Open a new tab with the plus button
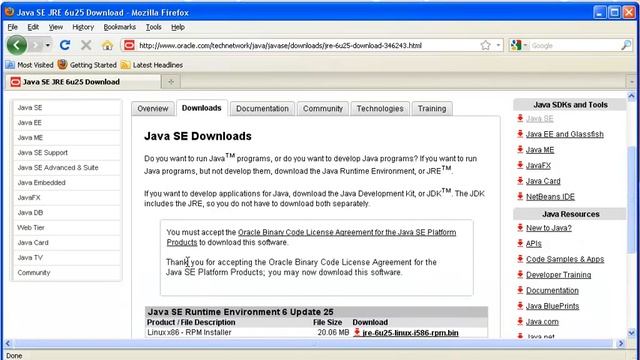 tap(171, 82)
